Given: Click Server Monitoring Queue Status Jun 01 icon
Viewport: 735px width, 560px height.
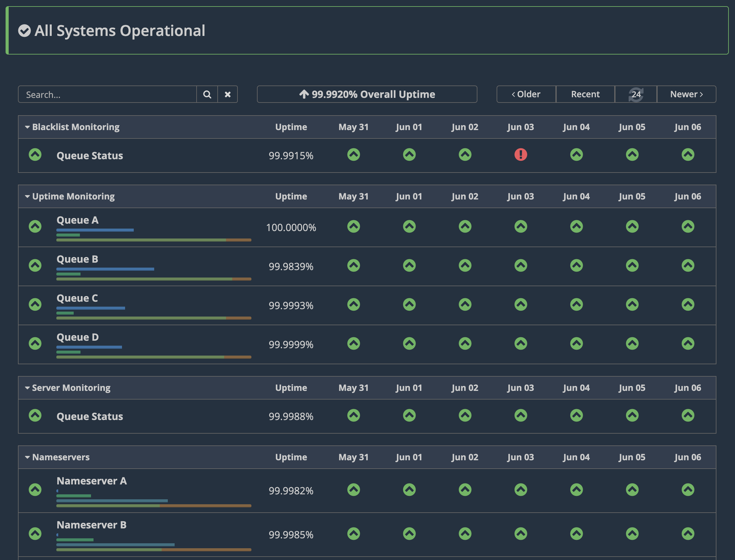Looking at the screenshot, I should (409, 416).
